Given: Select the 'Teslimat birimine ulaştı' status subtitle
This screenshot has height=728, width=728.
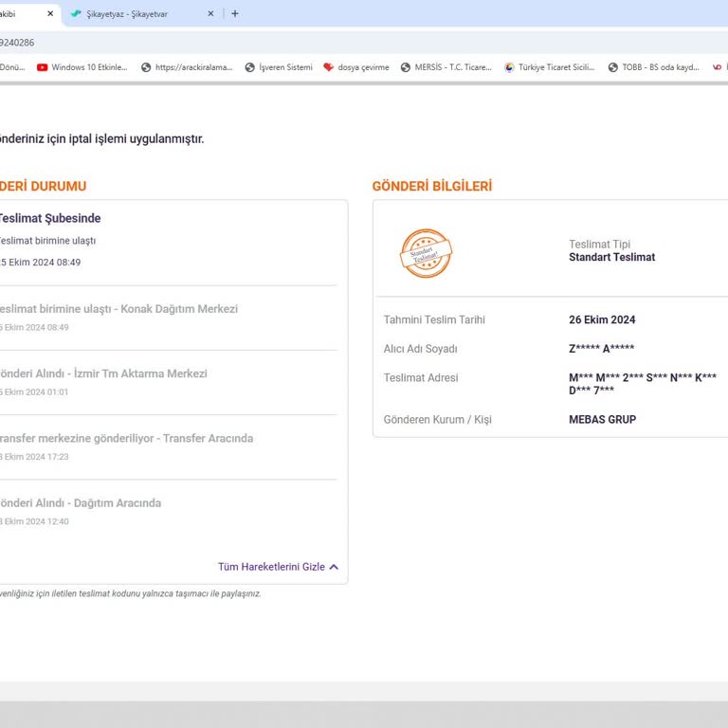Looking at the screenshot, I should click(x=47, y=241).
